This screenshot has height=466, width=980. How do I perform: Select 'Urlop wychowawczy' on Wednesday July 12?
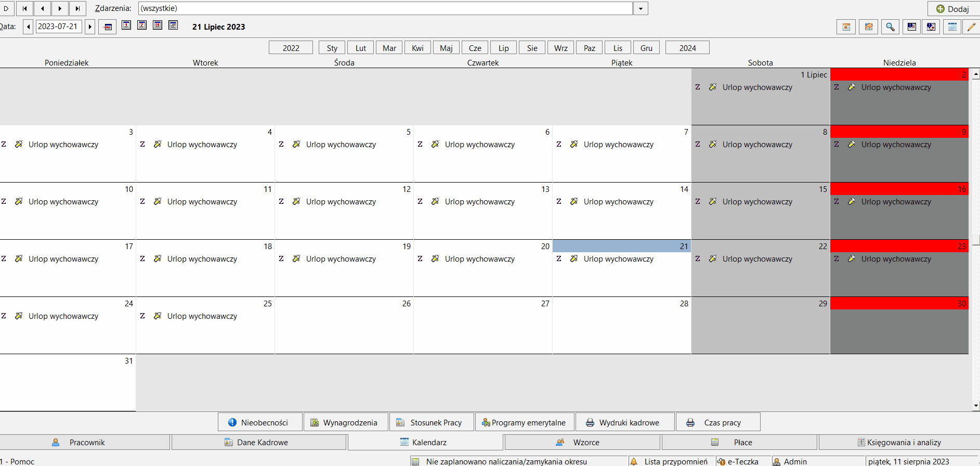(x=341, y=202)
